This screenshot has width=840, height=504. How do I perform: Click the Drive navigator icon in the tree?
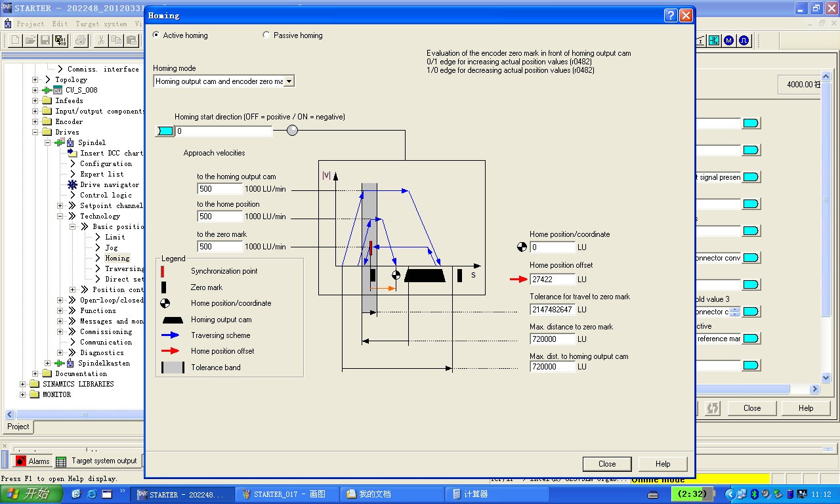pyautogui.click(x=72, y=185)
